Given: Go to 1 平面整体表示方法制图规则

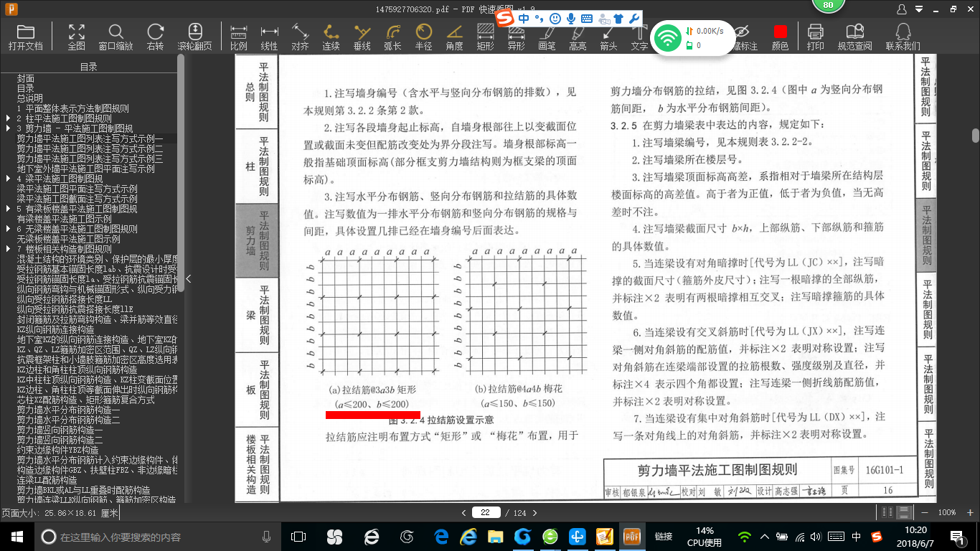Looking at the screenshot, I should (73, 108).
